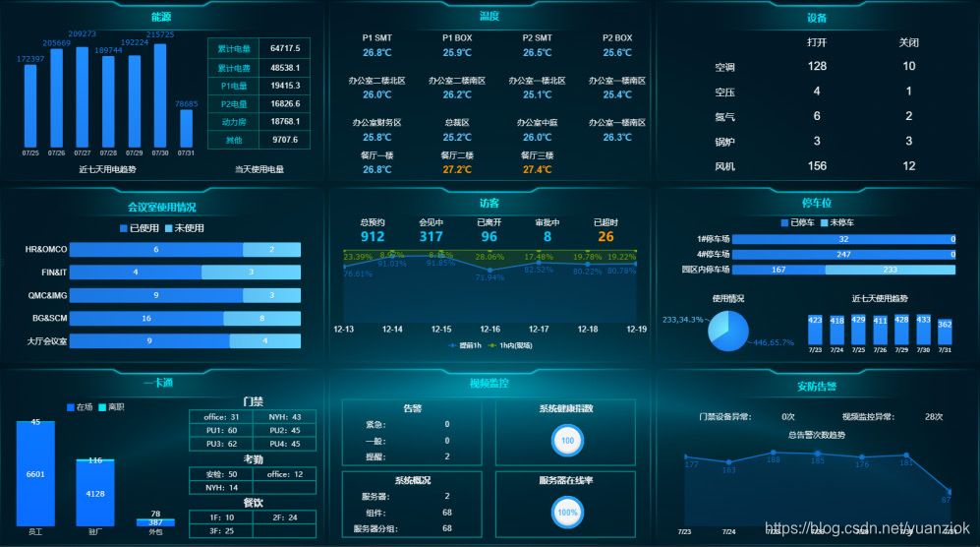The height and width of the screenshot is (547, 980).
Task: Select the 餐厅三楼 temperature 27.4℃
Action: (538, 169)
